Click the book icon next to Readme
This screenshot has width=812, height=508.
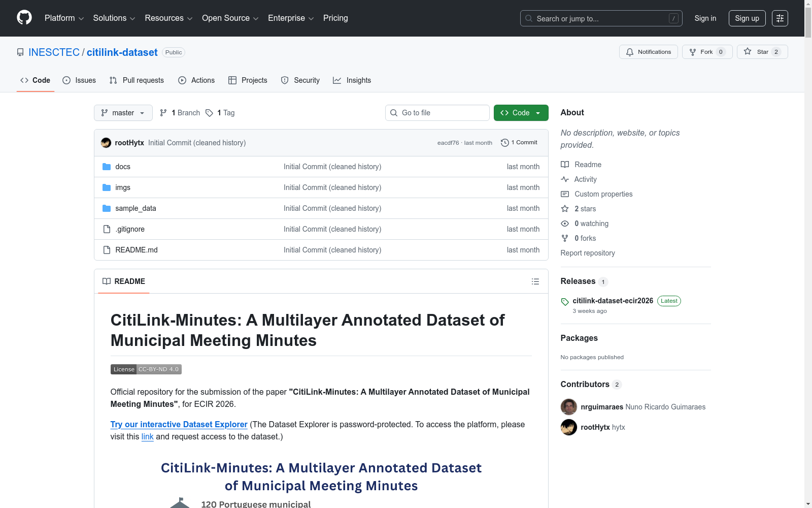(565, 165)
